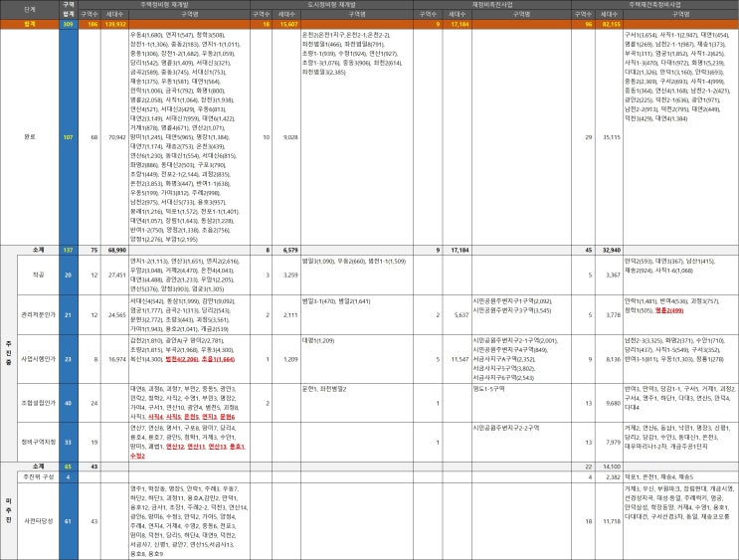Click the 추진위 구성 stage label
739x560 pixels.
tap(38, 477)
